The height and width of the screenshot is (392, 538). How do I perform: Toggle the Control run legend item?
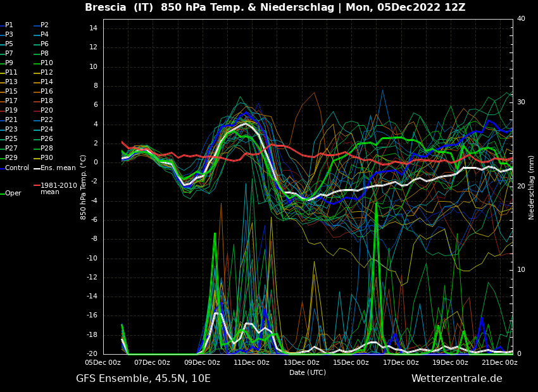coord(16,168)
